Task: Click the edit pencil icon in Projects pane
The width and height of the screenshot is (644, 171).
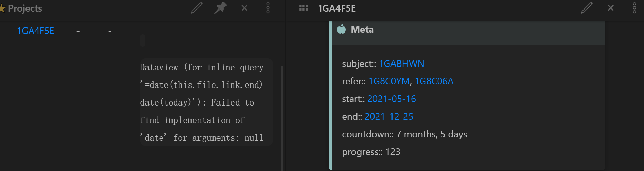Action: [x=197, y=8]
